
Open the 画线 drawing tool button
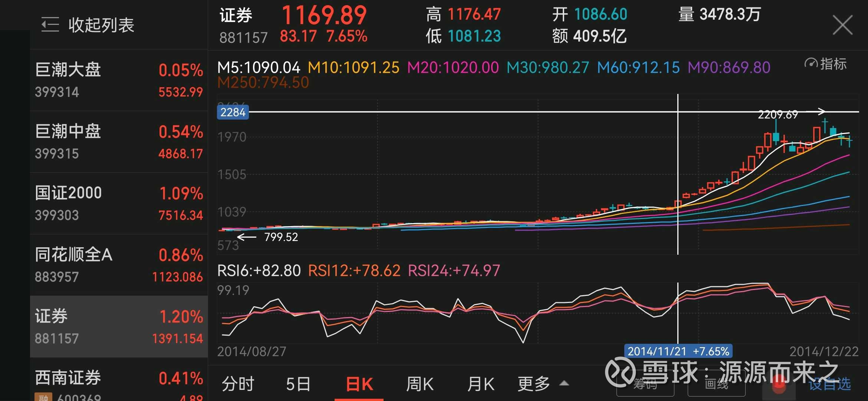[x=716, y=384]
